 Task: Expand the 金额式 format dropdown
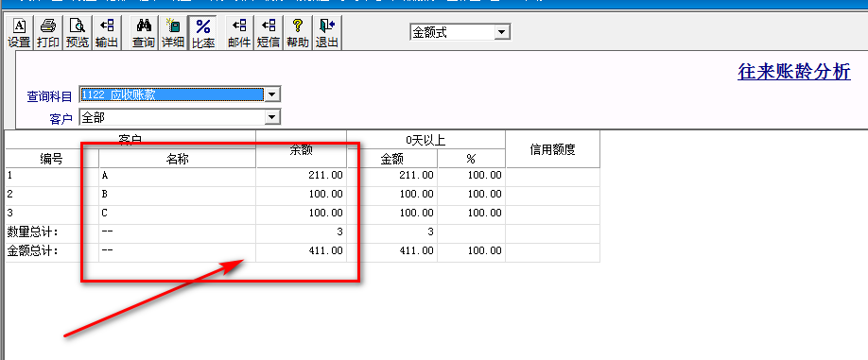[x=502, y=32]
